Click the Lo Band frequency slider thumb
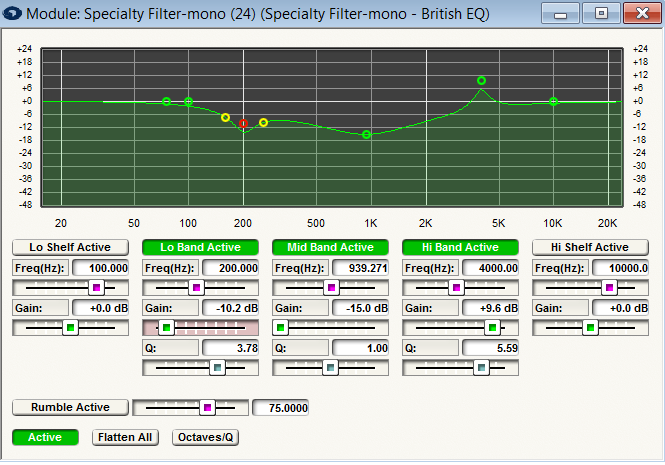This screenshot has width=665, height=465. (196, 288)
